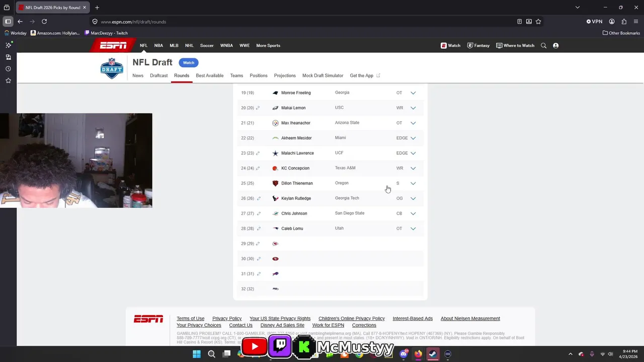Toggle the browser sidebar button

pos(8,22)
